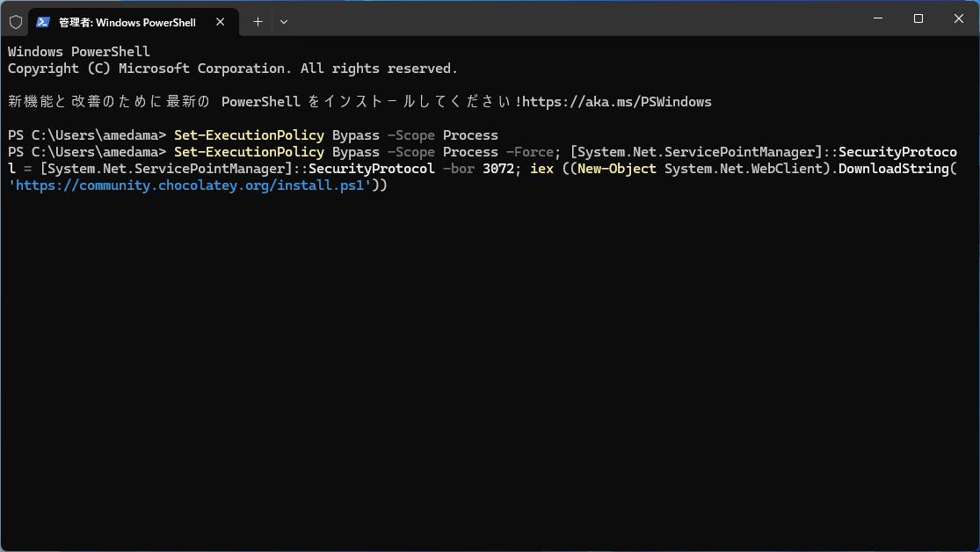The image size is (980, 552).
Task: Expand the new tab profile dropdown chevron
Action: coord(284,22)
